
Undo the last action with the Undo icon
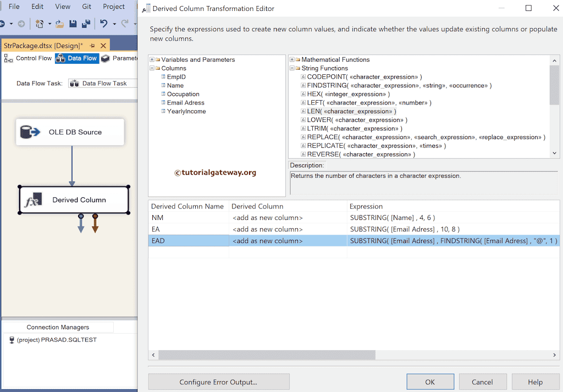[103, 24]
